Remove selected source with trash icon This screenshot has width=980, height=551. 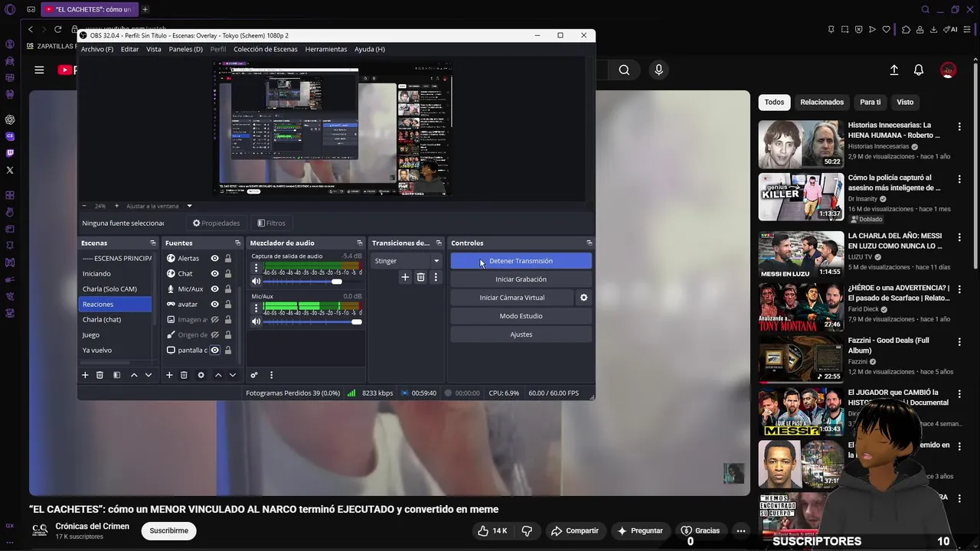point(184,375)
